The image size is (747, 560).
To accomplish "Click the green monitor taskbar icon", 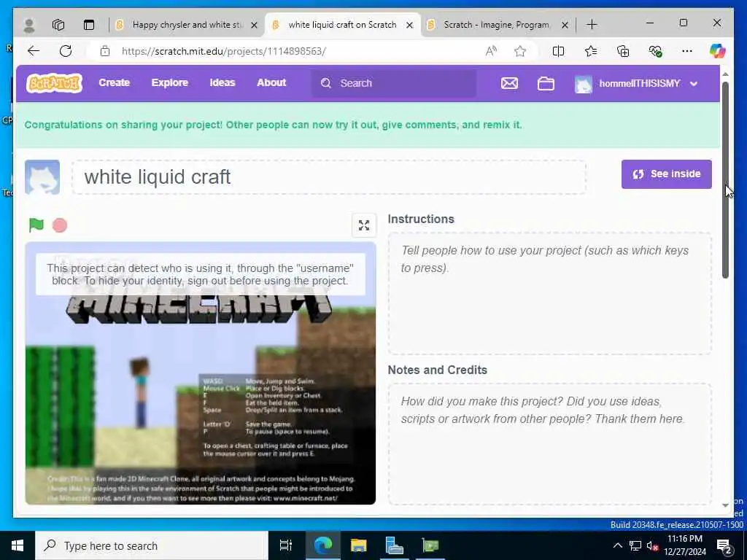I will [x=430, y=545].
